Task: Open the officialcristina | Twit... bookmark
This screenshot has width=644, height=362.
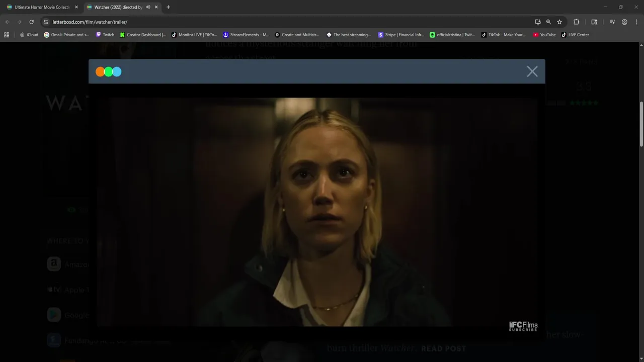Action: click(x=452, y=35)
